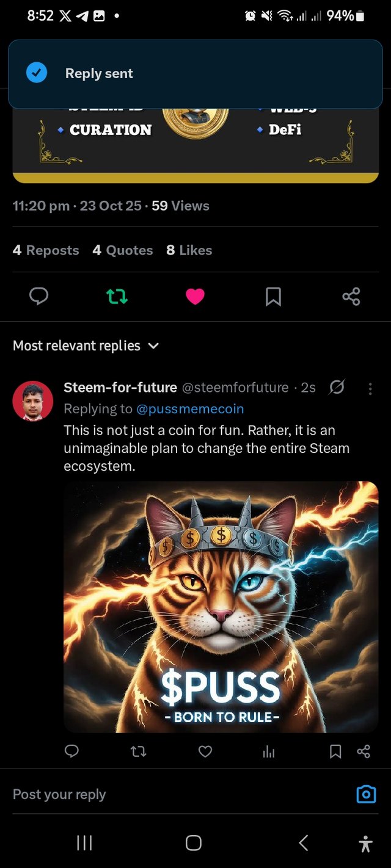
Task: Open more options on the reply
Action: click(x=370, y=388)
